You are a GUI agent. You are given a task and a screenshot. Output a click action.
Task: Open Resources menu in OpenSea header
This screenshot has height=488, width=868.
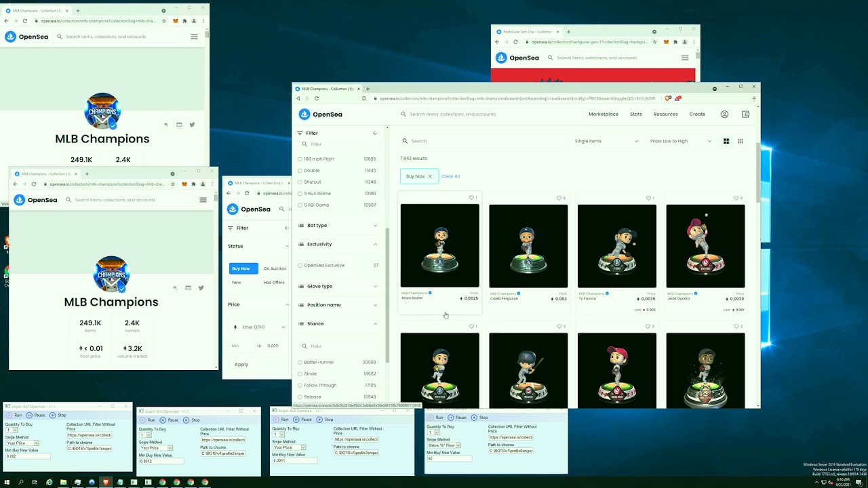(665, 115)
